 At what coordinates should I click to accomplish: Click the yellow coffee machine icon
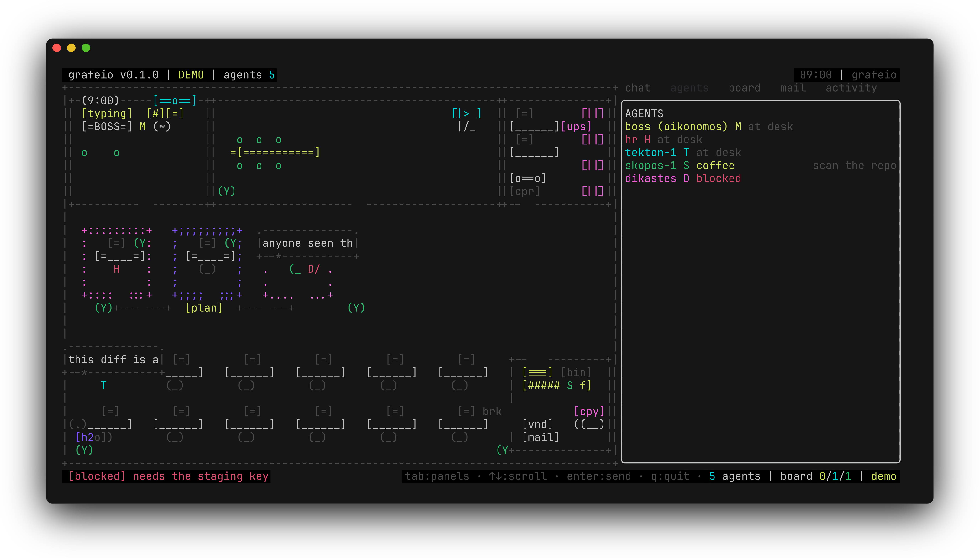[x=537, y=372]
